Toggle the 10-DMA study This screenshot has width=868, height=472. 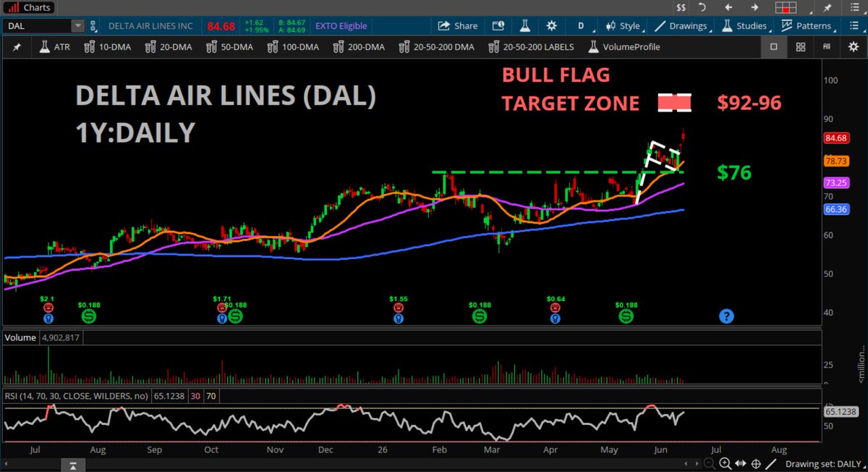pyautogui.click(x=109, y=47)
